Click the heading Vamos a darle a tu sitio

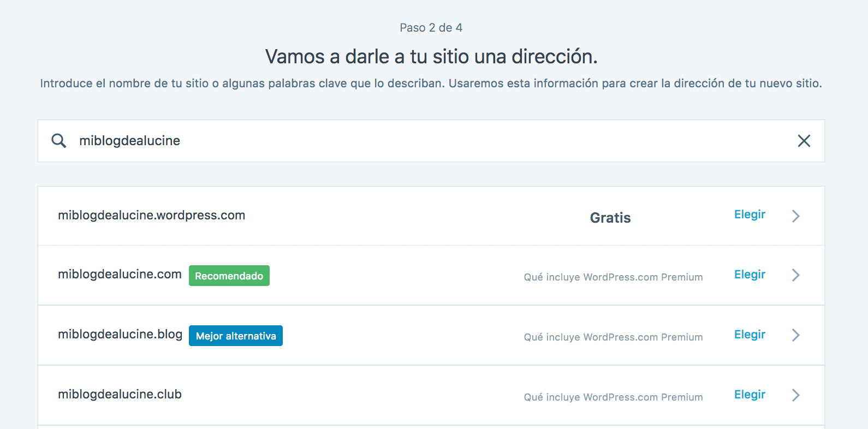tap(431, 56)
